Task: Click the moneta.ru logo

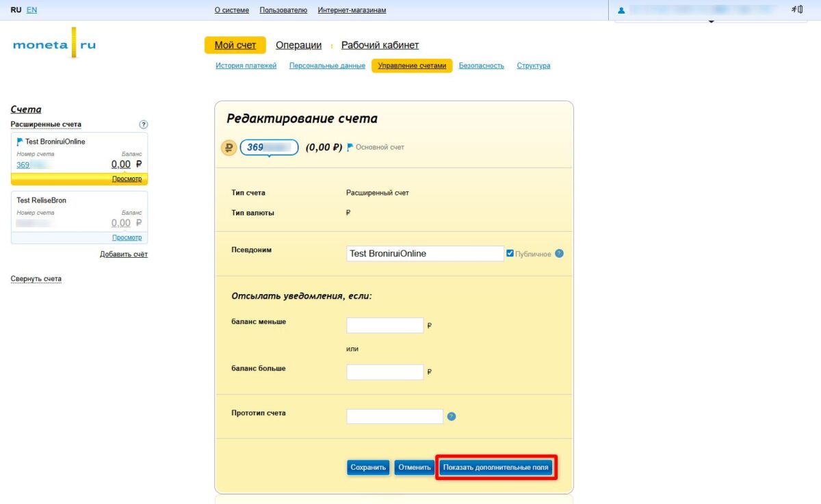Action: coord(54,44)
